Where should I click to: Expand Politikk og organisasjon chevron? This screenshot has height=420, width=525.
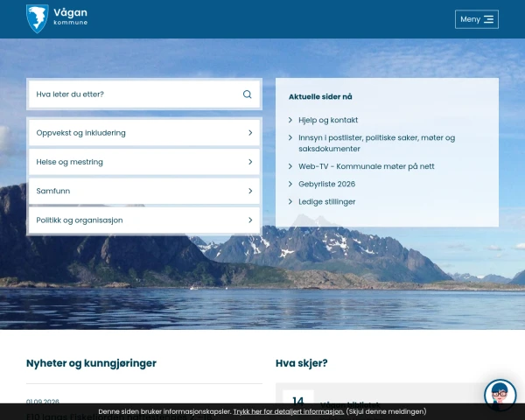point(250,220)
